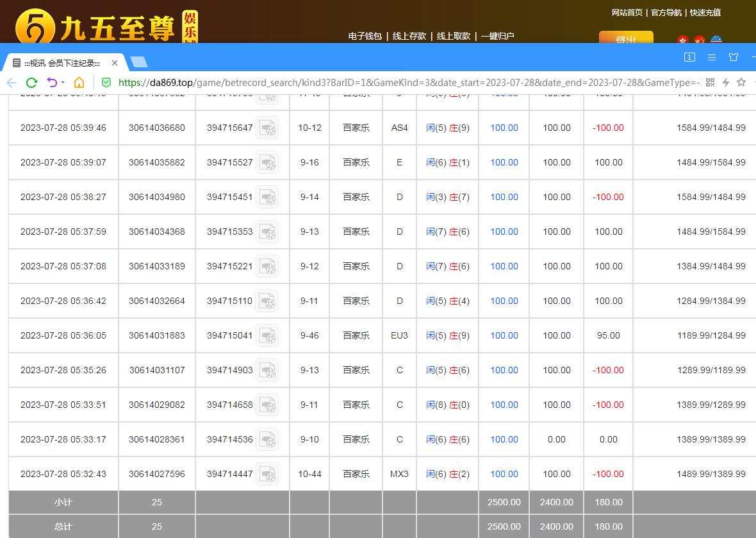Click blue bet amount in 05:36:05 row
The width and height of the screenshot is (756, 538).
pos(504,335)
